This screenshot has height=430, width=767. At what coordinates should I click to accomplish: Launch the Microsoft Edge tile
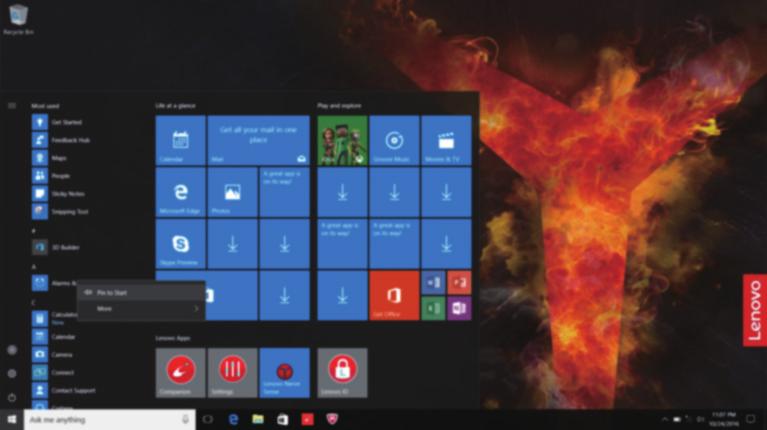[x=180, y=192]
